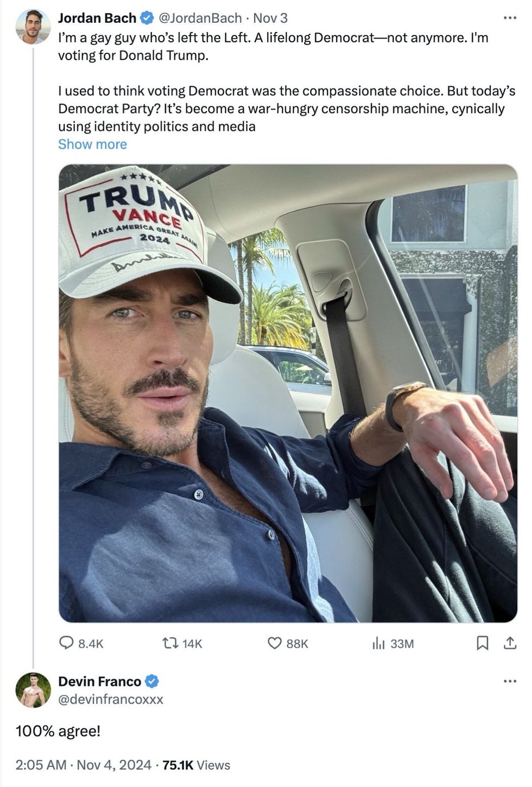Screen dimensions: 532x787
Task: Enlarge the attached car selfie photo
Action: (x=288, y=393)
